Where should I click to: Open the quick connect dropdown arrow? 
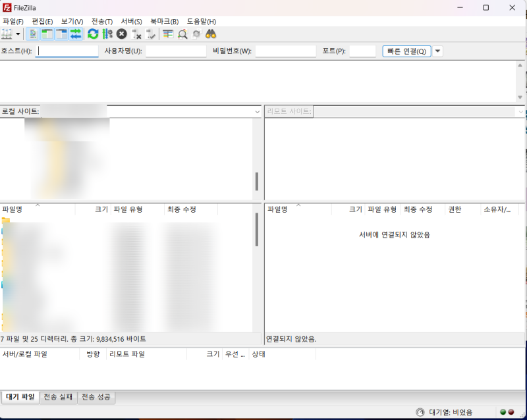(437, 51)
